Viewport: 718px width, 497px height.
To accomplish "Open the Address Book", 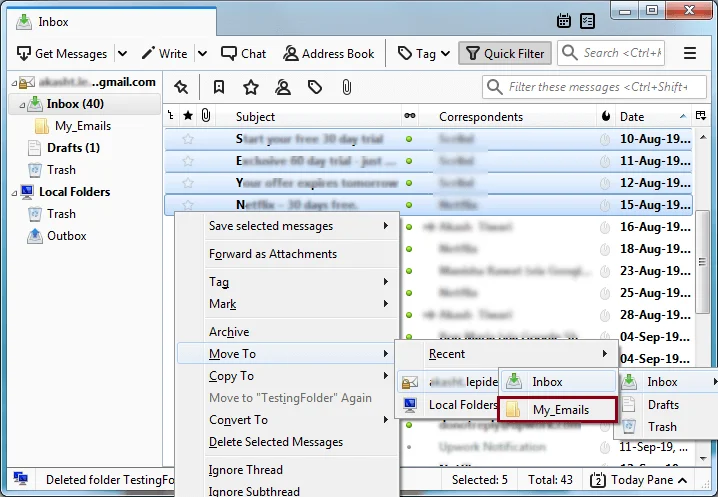I will pos(329,54).
